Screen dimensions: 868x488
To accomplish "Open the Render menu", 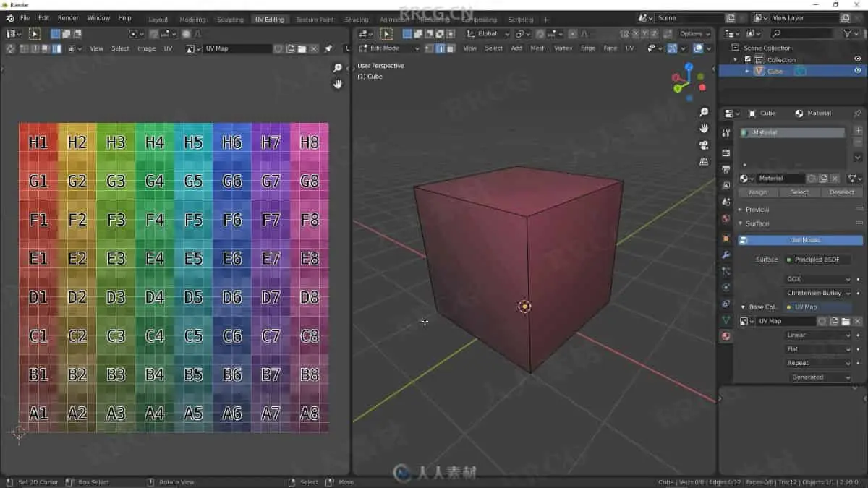I will pyautogui.click(x=68, y=17).
